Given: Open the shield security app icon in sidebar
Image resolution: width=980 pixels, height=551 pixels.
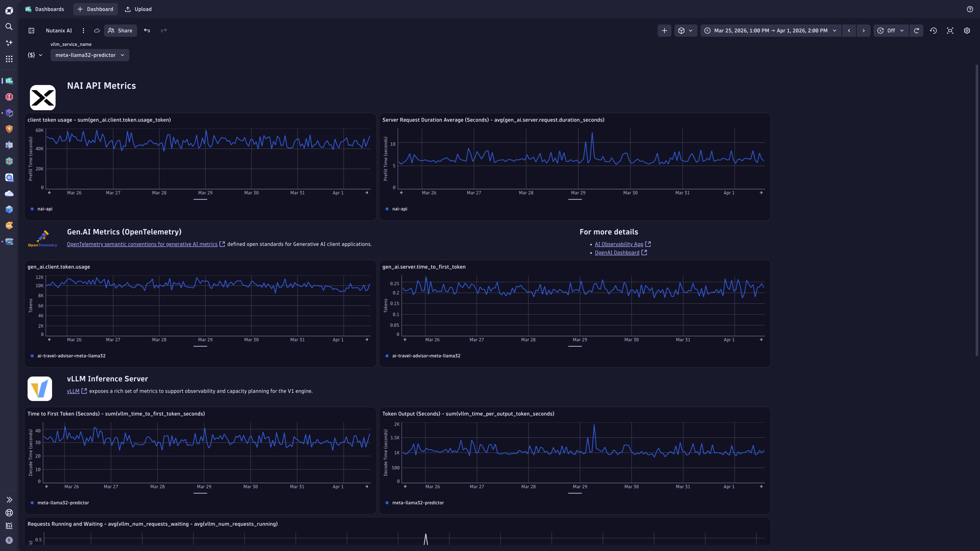Looking at the screenshot, I should 9,129.
